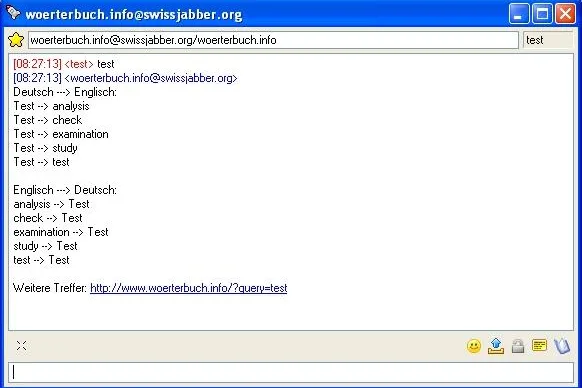Viewport: 582px width, 388px height.
Task: Open the yellow message history icon
Action: tap(539, 345)
